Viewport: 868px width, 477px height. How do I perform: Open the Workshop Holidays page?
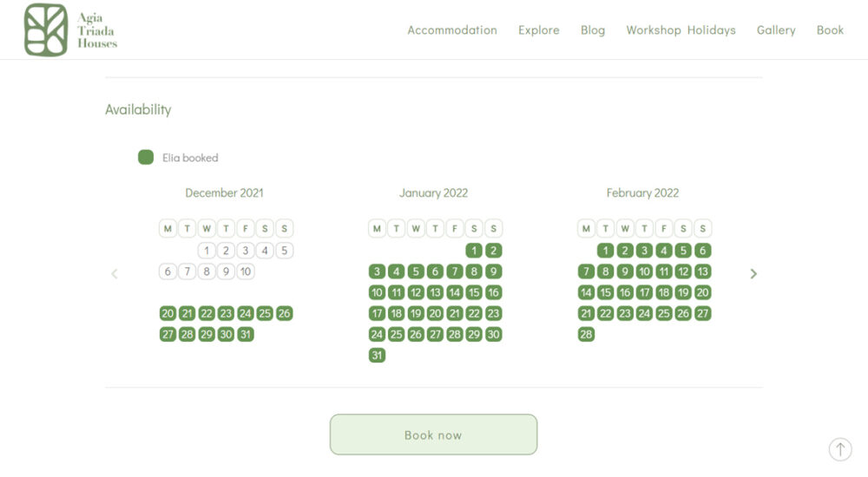point(681,29)
